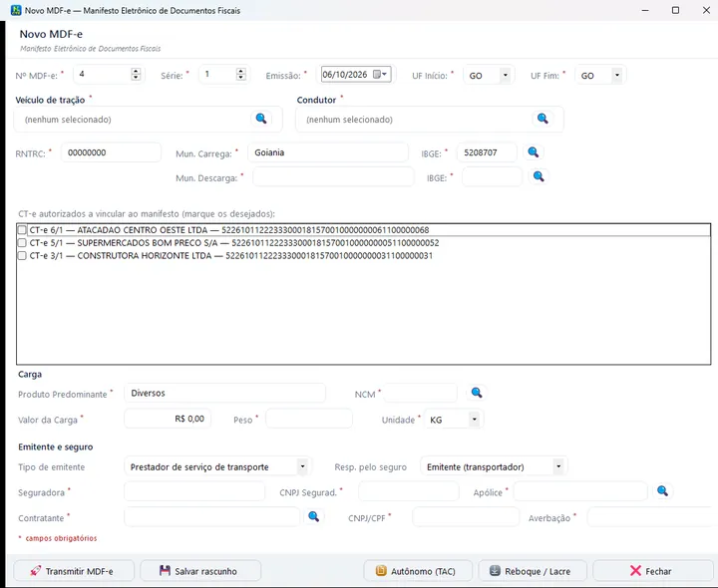
Task: Click Valor da Carga field
Action: (x=168, y=419)
